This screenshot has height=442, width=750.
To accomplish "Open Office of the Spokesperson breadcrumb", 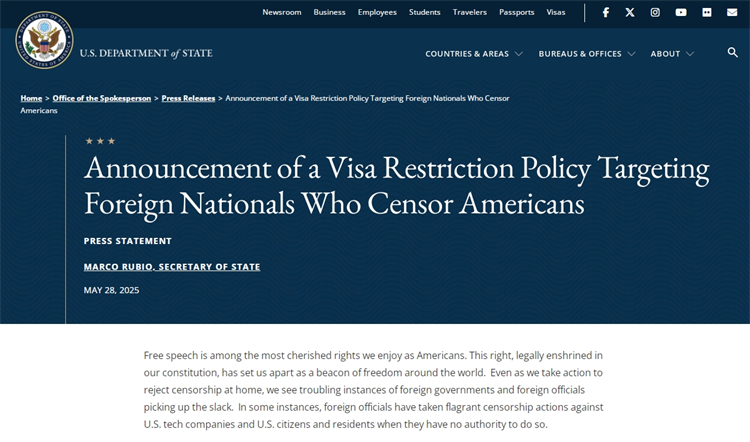I will tap(102, 98).
